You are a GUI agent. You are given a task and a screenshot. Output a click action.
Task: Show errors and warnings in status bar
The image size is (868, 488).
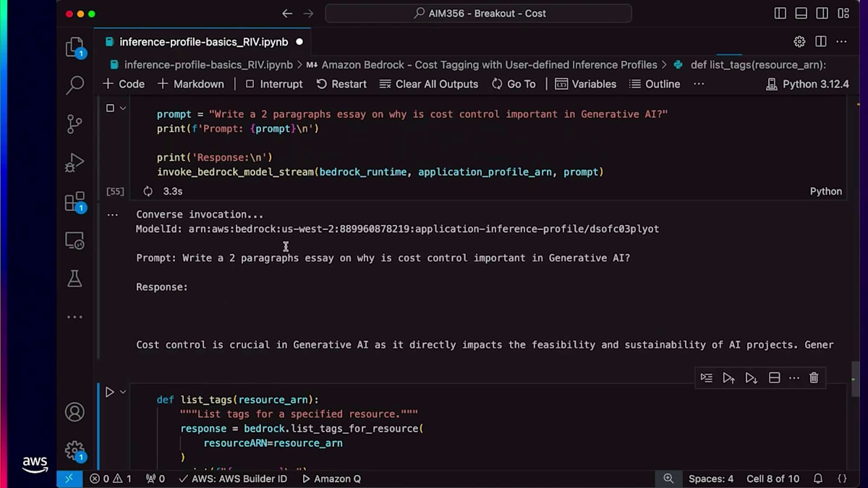pos(111,479)
